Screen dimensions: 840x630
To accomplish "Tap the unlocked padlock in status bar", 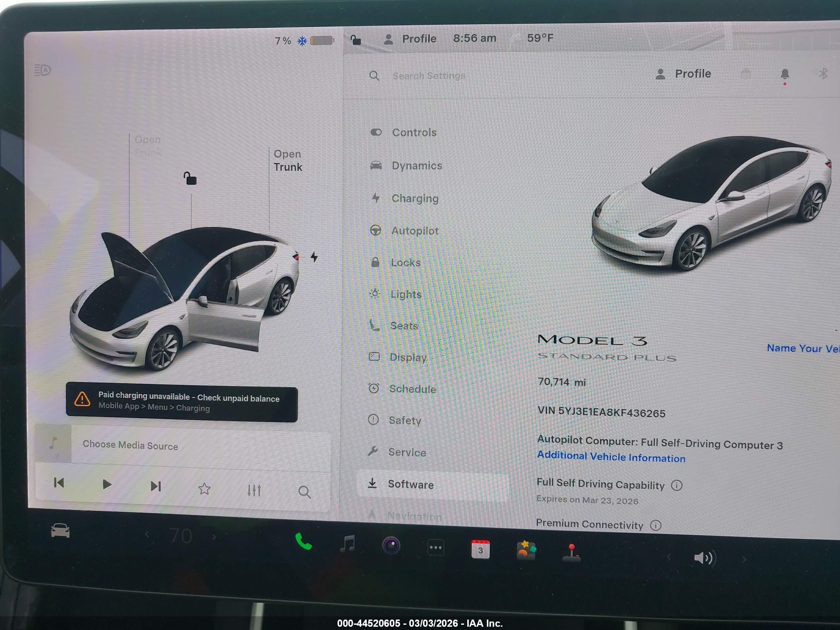I will 355,39.
